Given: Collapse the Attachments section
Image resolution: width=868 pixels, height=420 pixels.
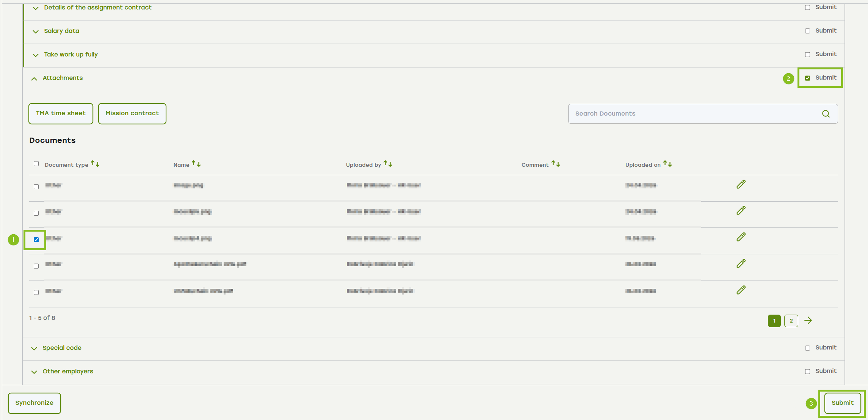Looking at the screenshot, I should point(34,78).
